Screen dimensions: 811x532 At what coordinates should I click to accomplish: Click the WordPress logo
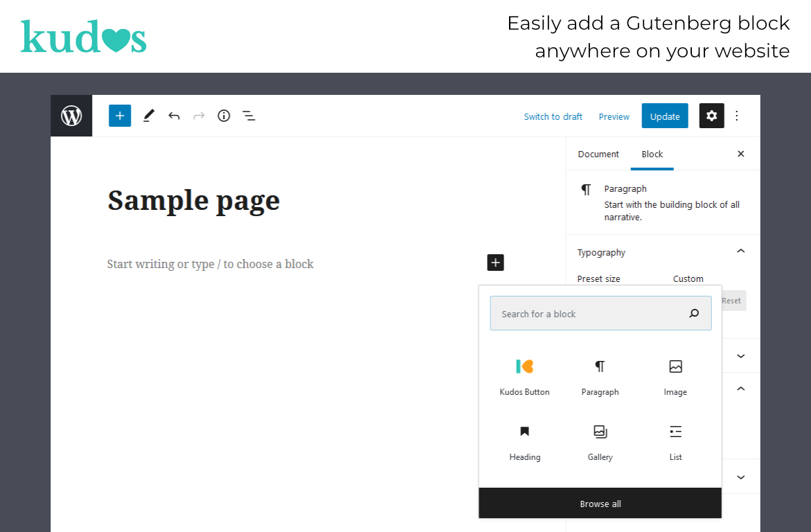(x=71, y=116)
